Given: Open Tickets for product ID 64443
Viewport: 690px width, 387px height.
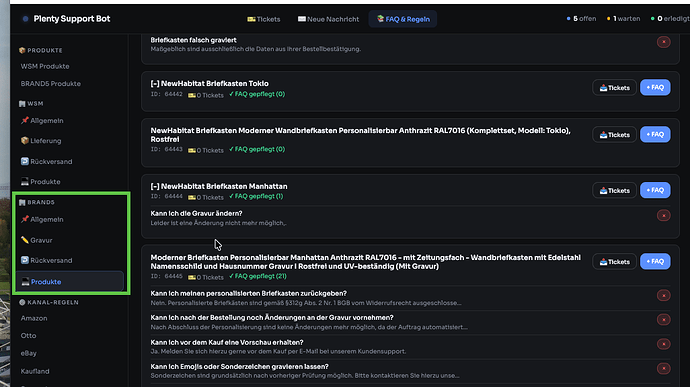Looking at the screenshot, I should tap(614, 135).
